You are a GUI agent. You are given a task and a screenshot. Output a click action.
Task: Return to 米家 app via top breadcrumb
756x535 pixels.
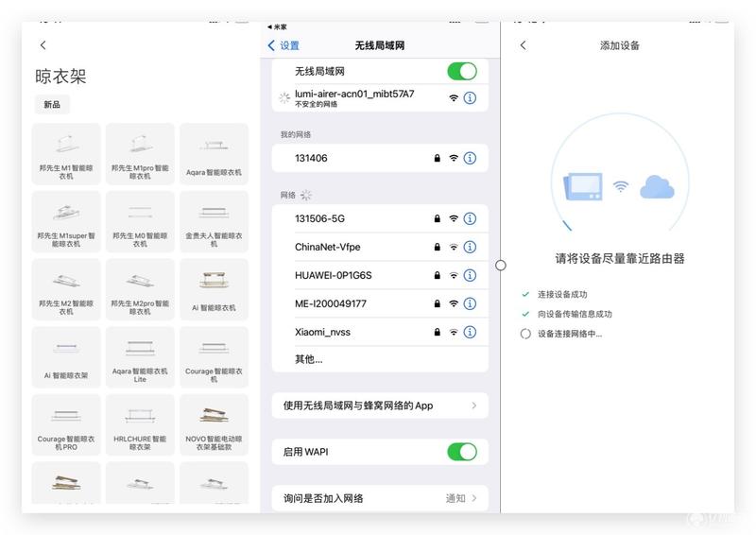pyautogui.click(x=277, y=27)
